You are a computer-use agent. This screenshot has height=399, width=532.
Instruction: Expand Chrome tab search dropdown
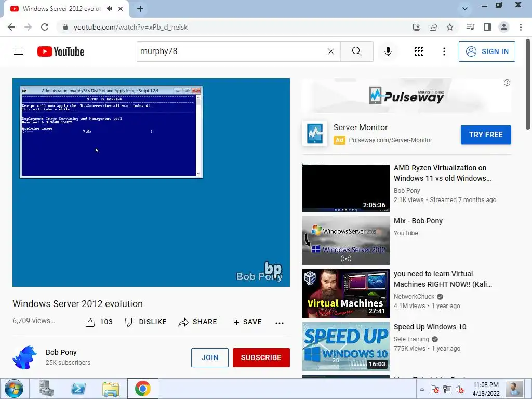[465, 9]
